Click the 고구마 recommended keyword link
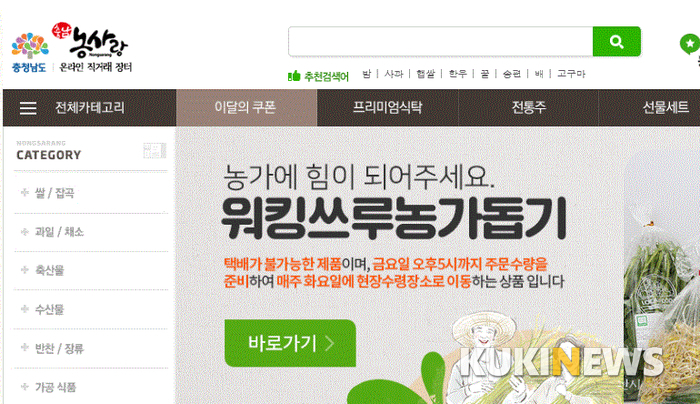This screenshot has height=404, width=700. pyautogui.click(x=571, y=74)
